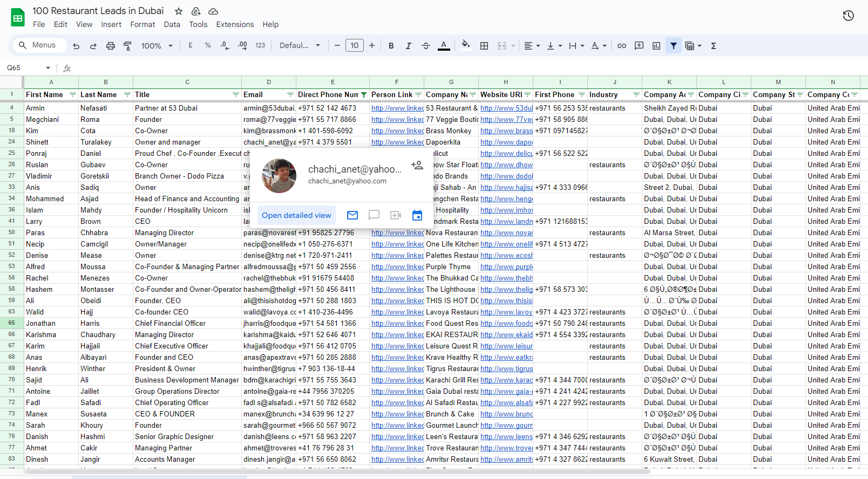The width and height of the screenshot is (868, 479).
Task: Open Karachi Grill website link
Action: (x=506, y=380)
